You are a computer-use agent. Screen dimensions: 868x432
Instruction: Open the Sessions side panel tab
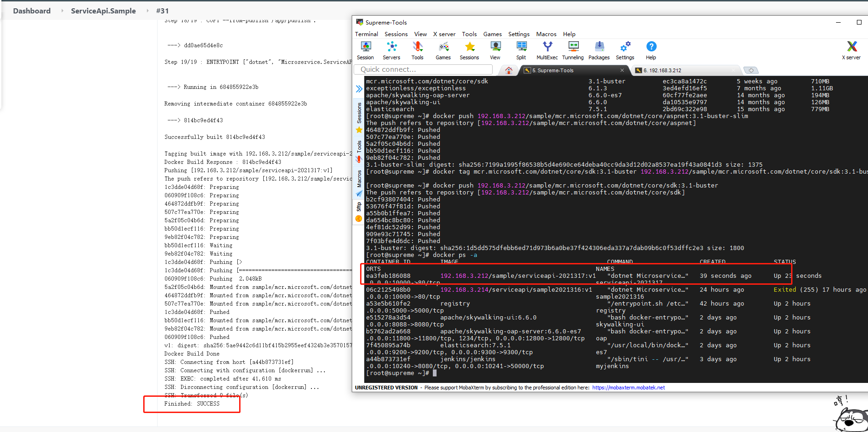359,118
